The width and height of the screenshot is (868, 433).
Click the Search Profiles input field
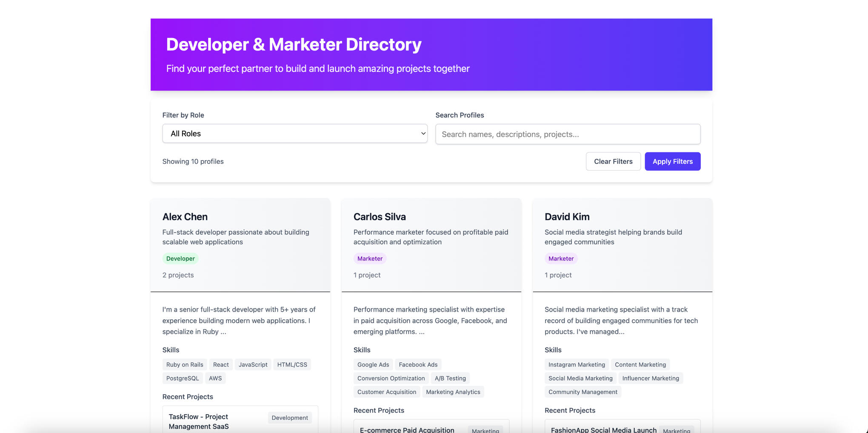pos(568,134)
